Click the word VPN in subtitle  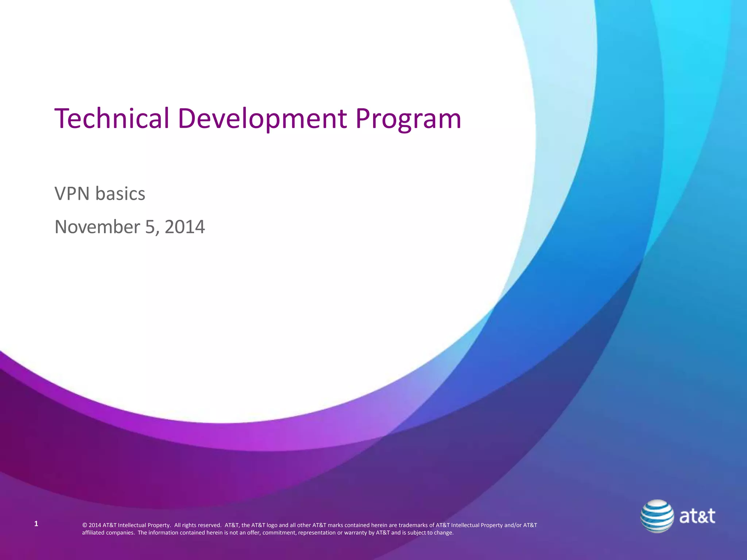point(72,194)
